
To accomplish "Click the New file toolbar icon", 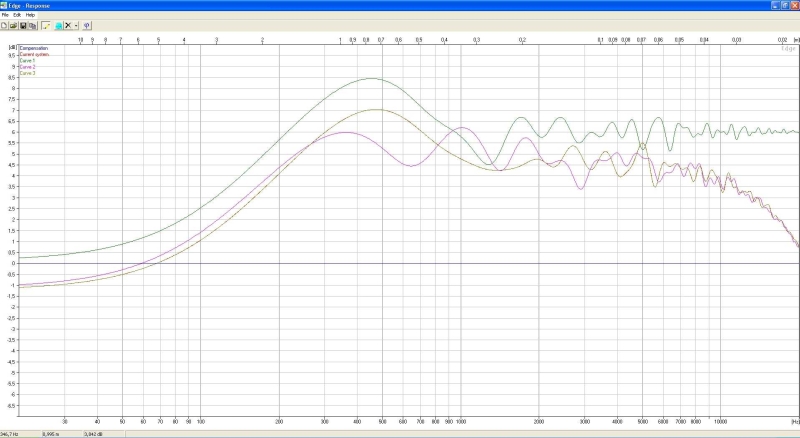I will (5, 25).
